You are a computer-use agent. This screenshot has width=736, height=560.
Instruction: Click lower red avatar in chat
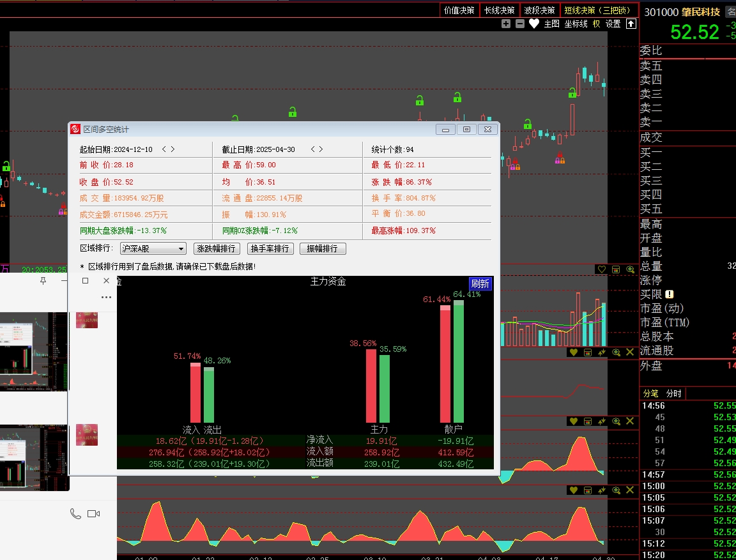tap(87, 435)
